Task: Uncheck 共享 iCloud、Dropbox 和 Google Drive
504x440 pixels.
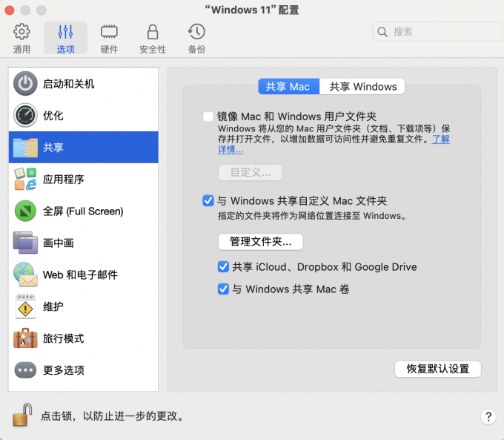Action: pos(223,267)
